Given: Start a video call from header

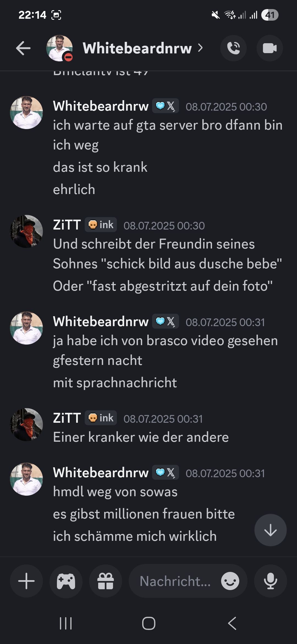Looking at the screenshot, I should click(x=270, y=48).
